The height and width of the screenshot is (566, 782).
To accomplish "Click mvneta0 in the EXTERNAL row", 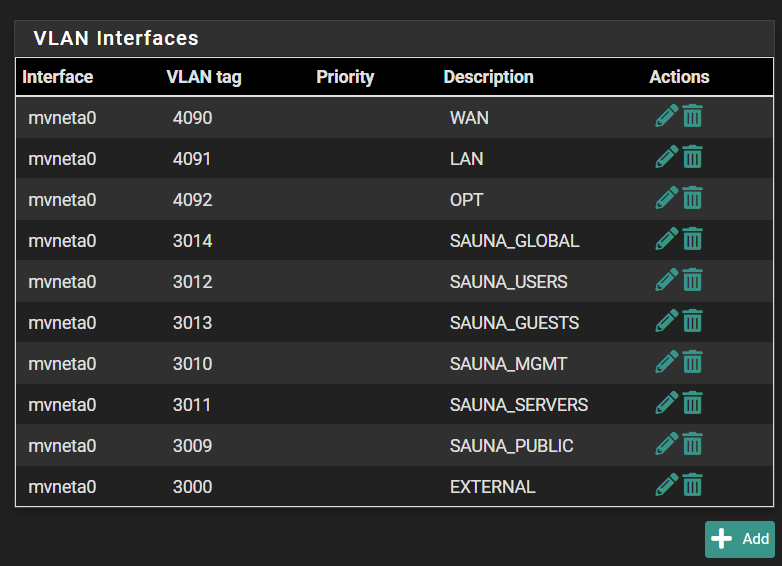I will pos(62,486).
